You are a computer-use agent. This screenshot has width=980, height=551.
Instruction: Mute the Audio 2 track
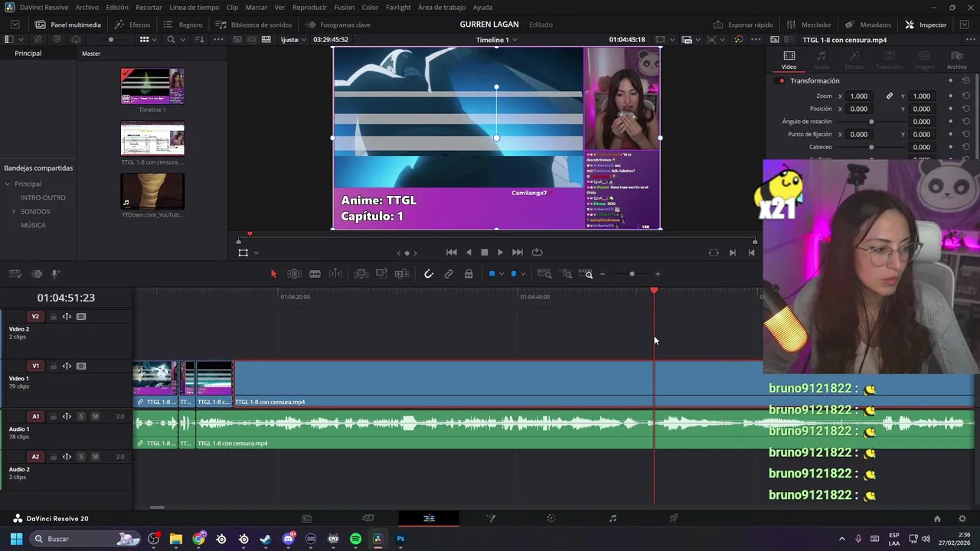pyautogui.click(x=95, y=457)
